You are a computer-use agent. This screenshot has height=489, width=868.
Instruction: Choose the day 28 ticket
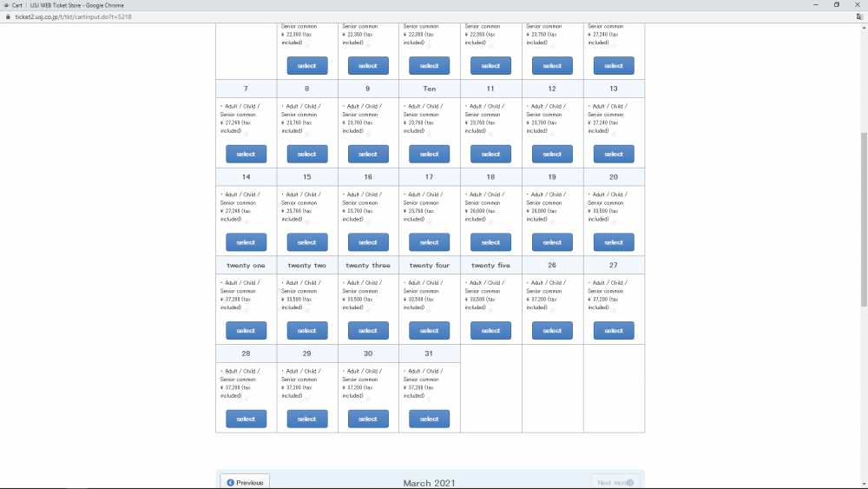pyautogui.click(x=246, y=419)
